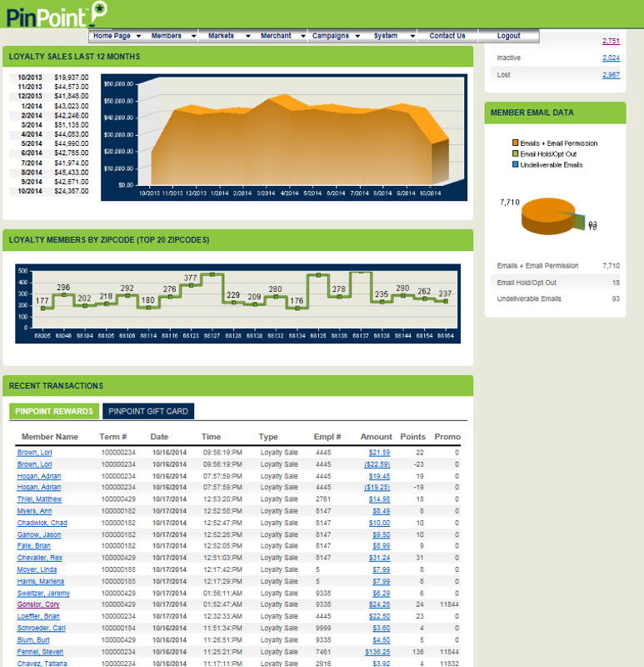The width and height of the screenshot is (644, 667).
Task: Click blue Undeliverable Emails legend swatch
Action: click(x=515, y=164)
